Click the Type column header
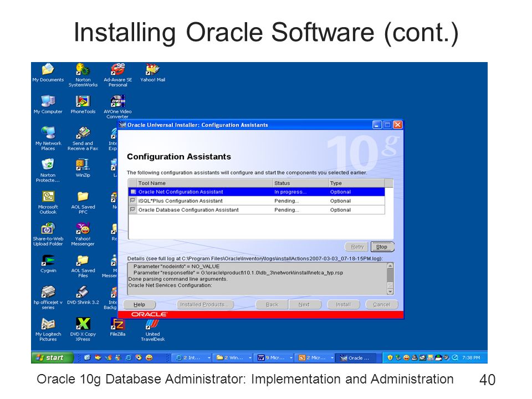 pos(356,183)
